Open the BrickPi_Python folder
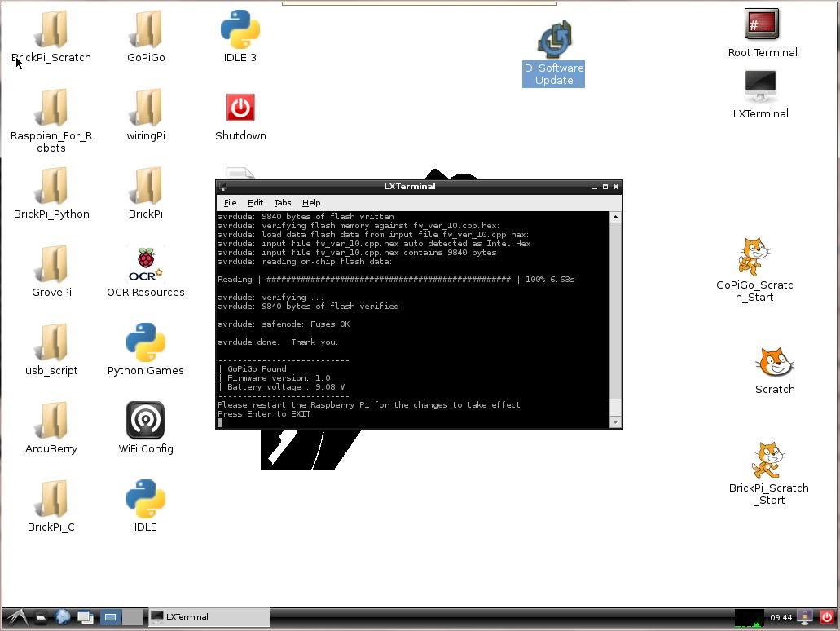 pyautogui.click(x=51, y=186)
